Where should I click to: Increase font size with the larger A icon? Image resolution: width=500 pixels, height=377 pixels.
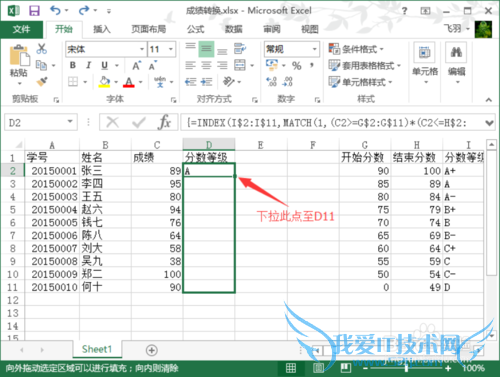point(136,65)
